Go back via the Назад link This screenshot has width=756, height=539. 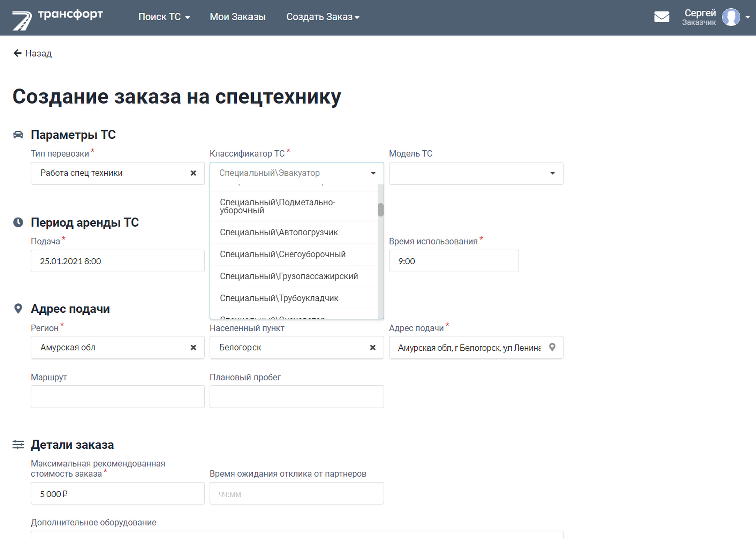pyautogui.click(x=38, y=53)
